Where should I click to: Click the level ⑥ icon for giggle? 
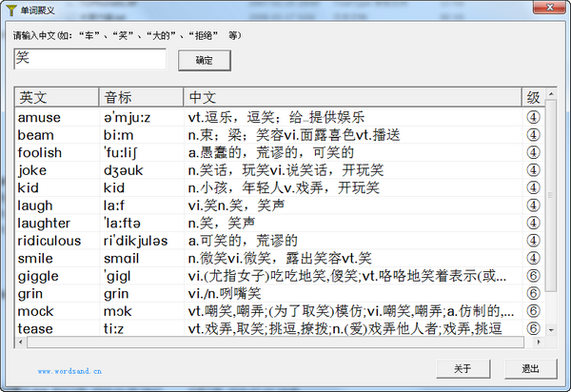coord(533,276)
